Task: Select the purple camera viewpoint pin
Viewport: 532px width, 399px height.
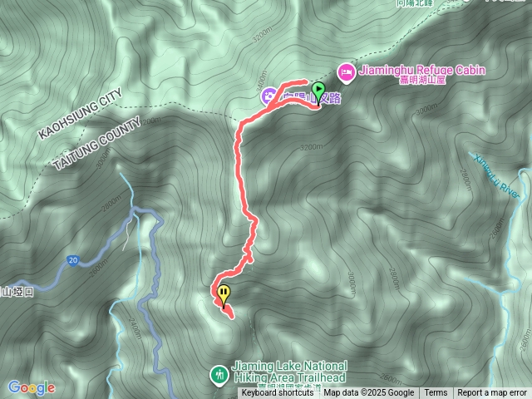Action: [x=269, y=96]
